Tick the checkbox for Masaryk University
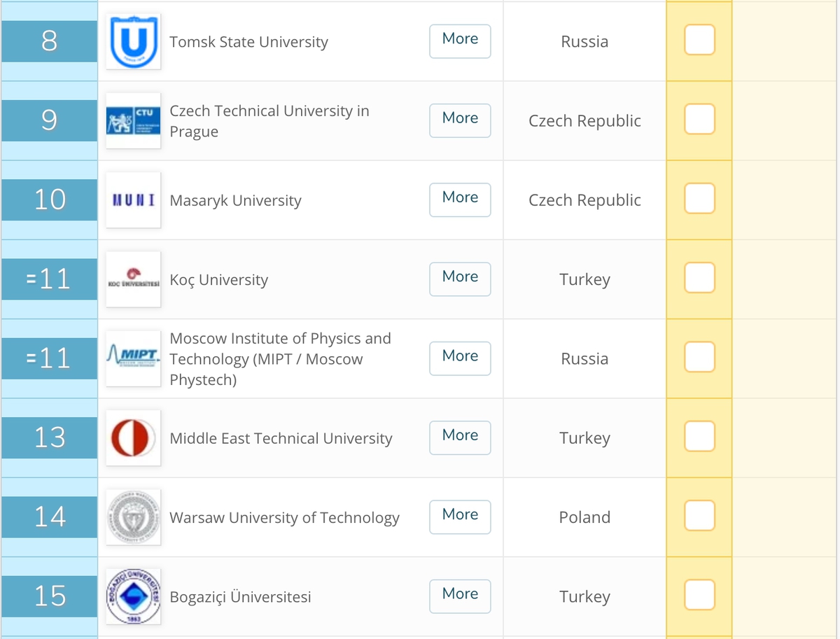 click(x=699, y=199)
